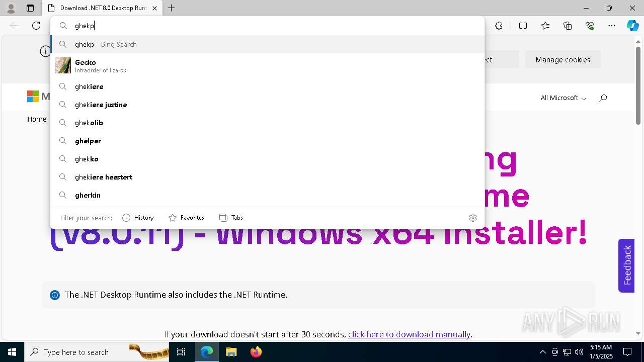Screen dimensions: 644x362
Task: Click the network tray icon
Action: click(567, 352)
